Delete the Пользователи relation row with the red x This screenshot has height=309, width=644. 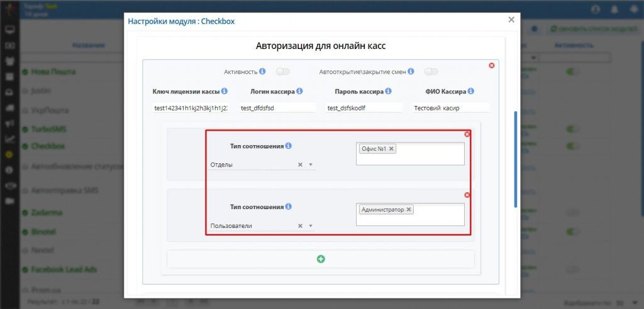coord(467,195)
